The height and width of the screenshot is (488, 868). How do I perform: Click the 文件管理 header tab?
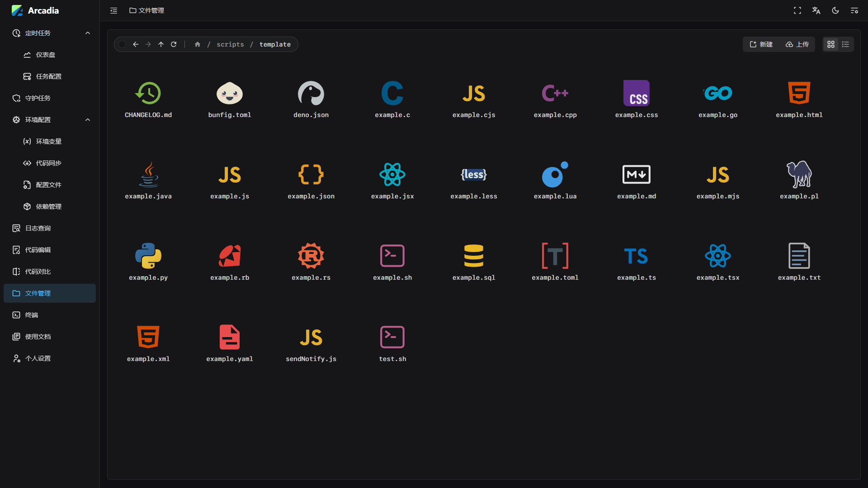(x=147, y=10)
